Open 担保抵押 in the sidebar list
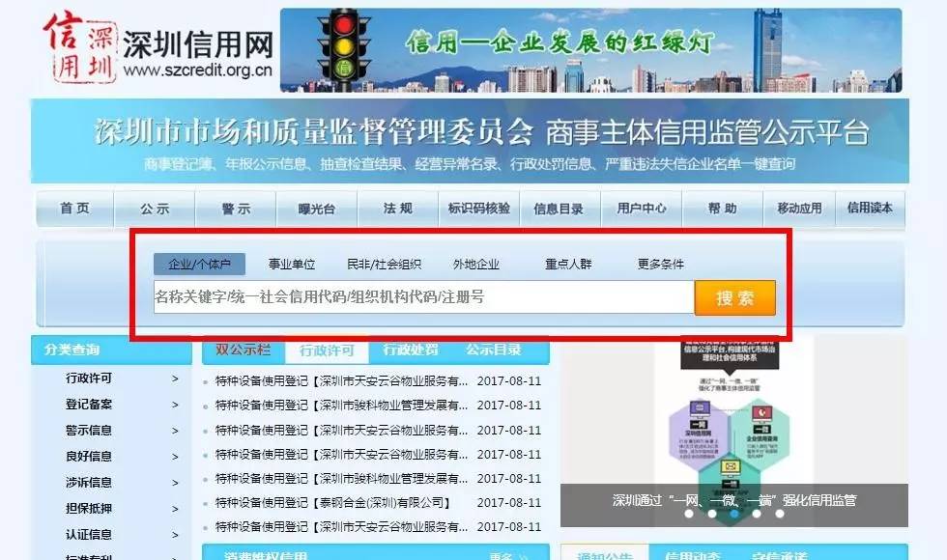The width and height of the screenshot is (947, 560). pyautogui.click(x=89, y=508)
